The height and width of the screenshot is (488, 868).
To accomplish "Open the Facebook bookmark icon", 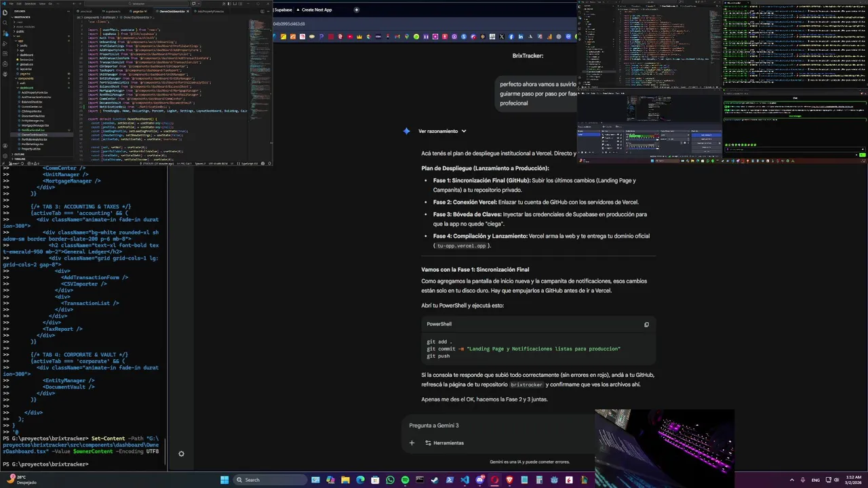I will tap(511, 37).
